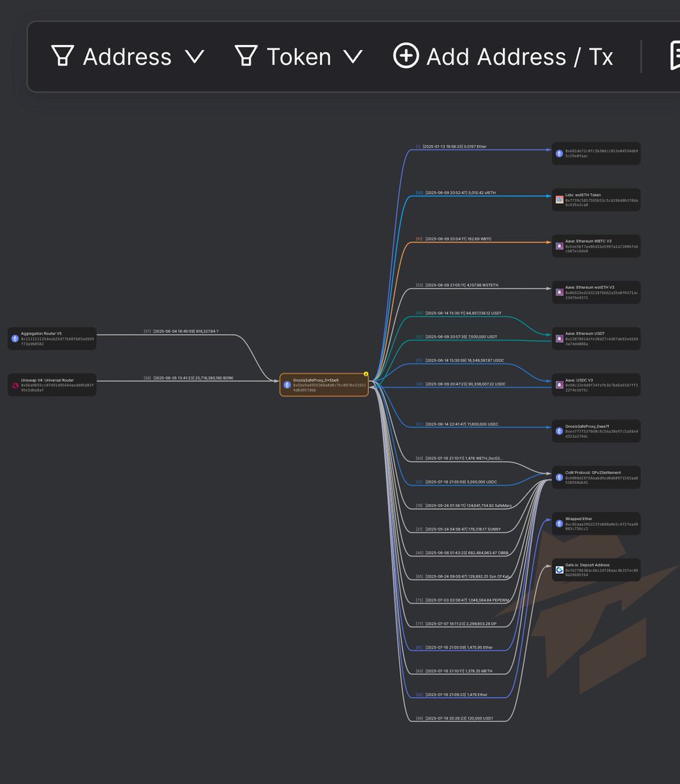Click the Wrapped Ether node title
Image resolution: width=680 pixels, height=784 pixels.
tap(579, 519)
